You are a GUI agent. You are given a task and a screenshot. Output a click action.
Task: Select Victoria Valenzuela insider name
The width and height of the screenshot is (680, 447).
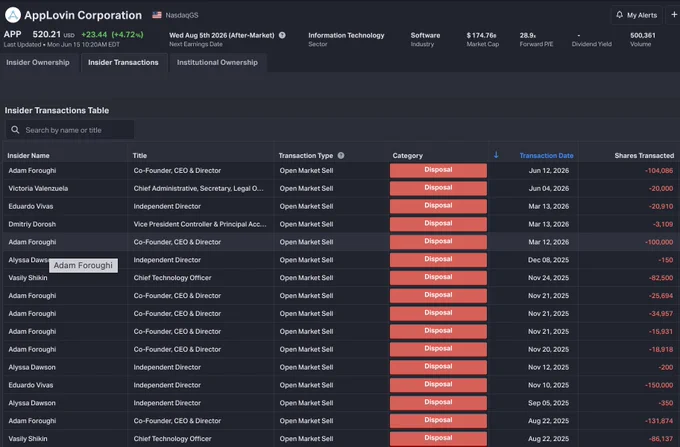38,188
